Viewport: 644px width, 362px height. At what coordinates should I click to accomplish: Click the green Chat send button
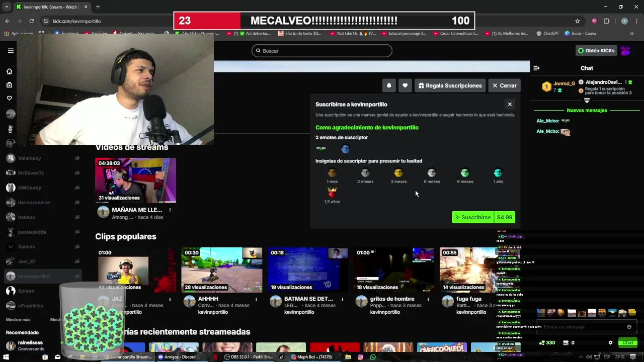628,343
